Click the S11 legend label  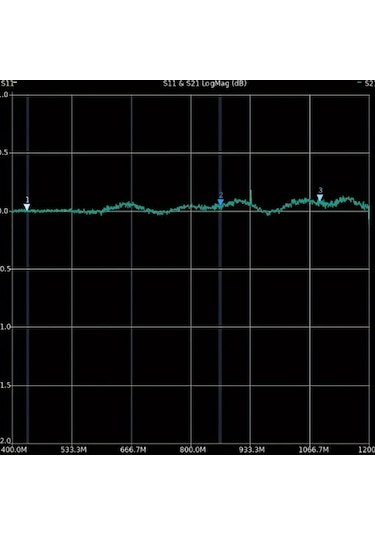7,84
